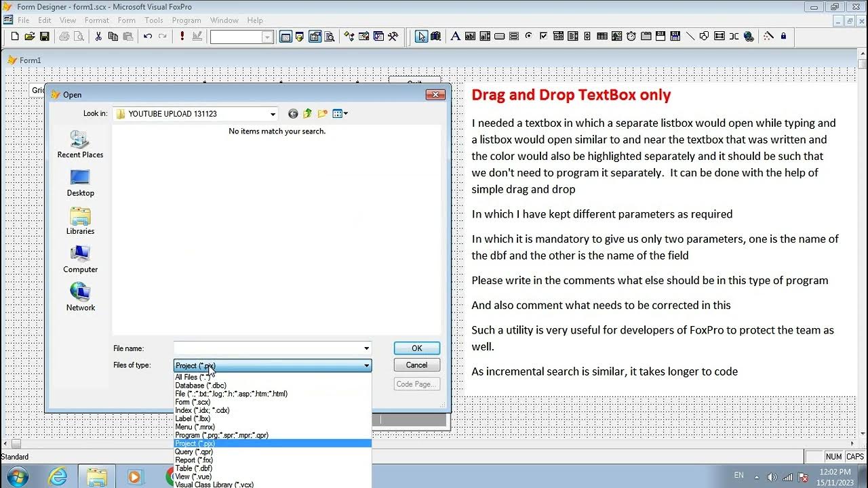Open Internet Explorer from the taskbar

[x=58, y=476]
